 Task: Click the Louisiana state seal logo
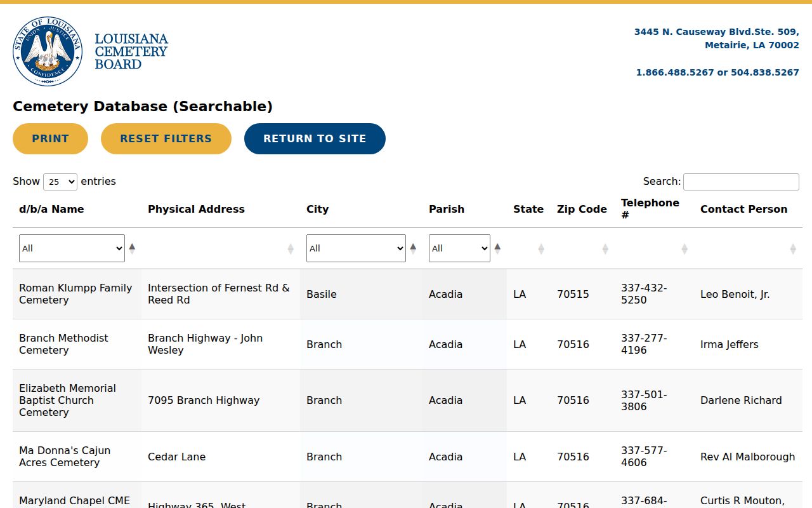[x=48, y=51]
